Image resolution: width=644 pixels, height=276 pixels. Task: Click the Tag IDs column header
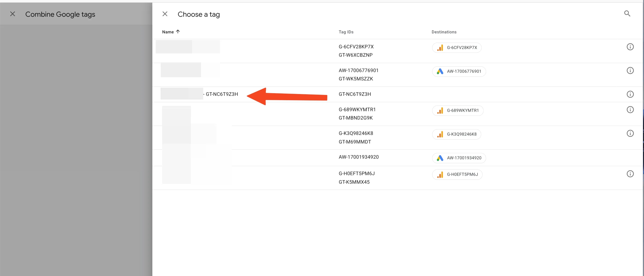click(346, 32)
